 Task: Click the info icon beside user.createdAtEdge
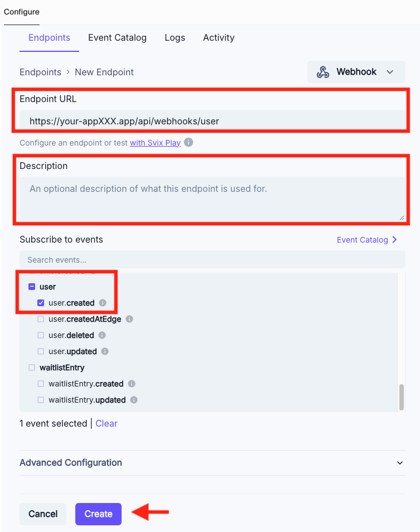pos(129,319)
